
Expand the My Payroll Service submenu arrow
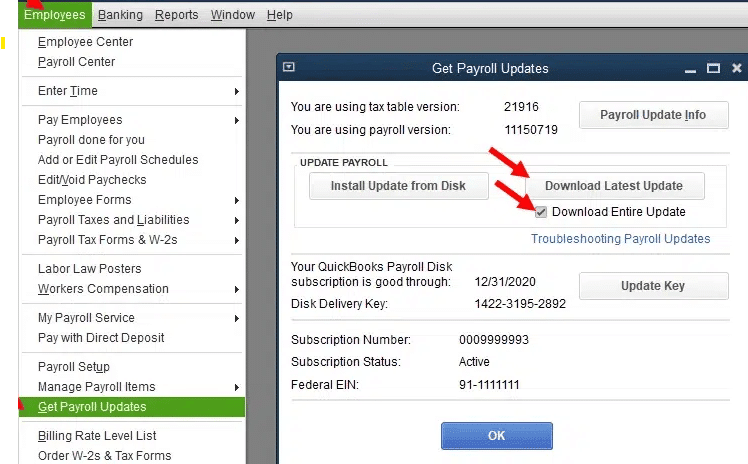[x=237, y=318]
